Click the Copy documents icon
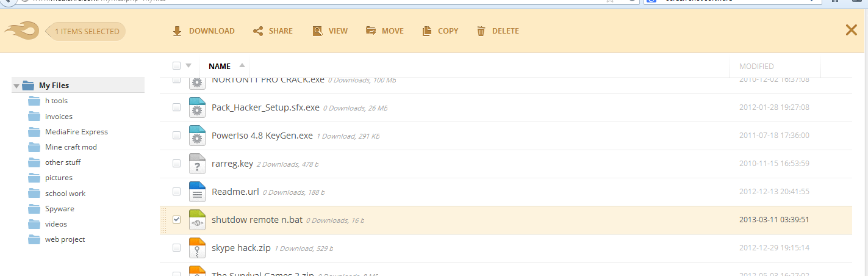Screen dimensions: 868x276 pos(427,31)
